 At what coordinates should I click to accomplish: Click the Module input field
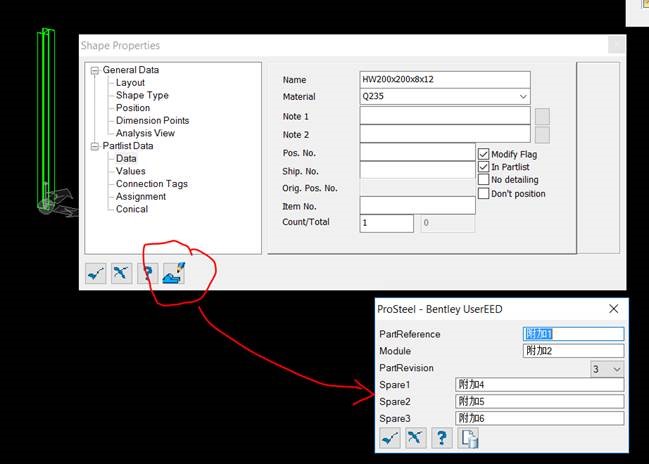click(573, 351)
